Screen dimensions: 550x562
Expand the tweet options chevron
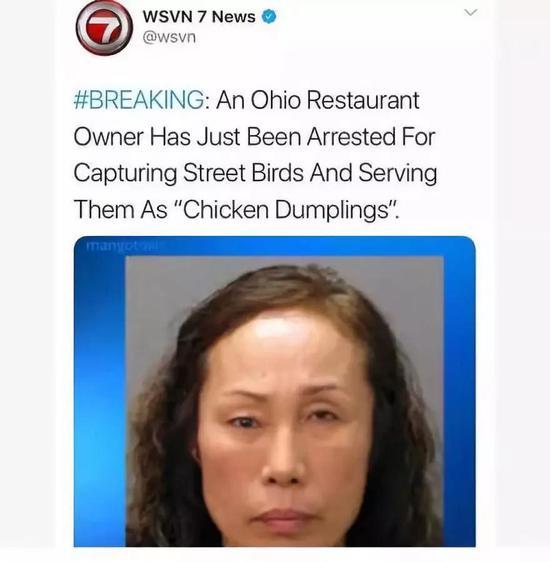[470, 12]
